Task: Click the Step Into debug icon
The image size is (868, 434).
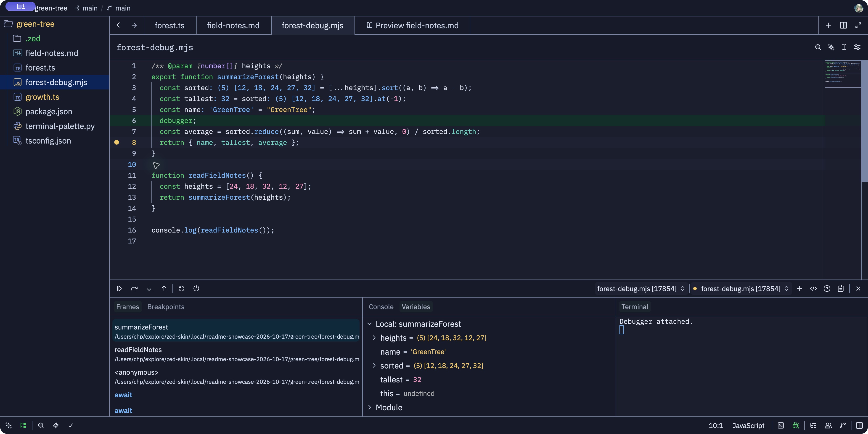Action: (x=149, y=289)
